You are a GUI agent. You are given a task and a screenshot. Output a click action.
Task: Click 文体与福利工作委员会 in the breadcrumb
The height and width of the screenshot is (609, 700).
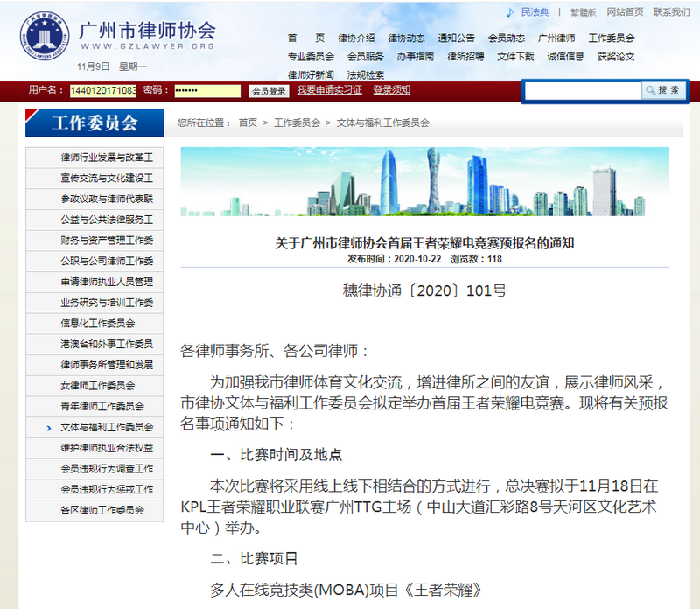click(383, 122)
